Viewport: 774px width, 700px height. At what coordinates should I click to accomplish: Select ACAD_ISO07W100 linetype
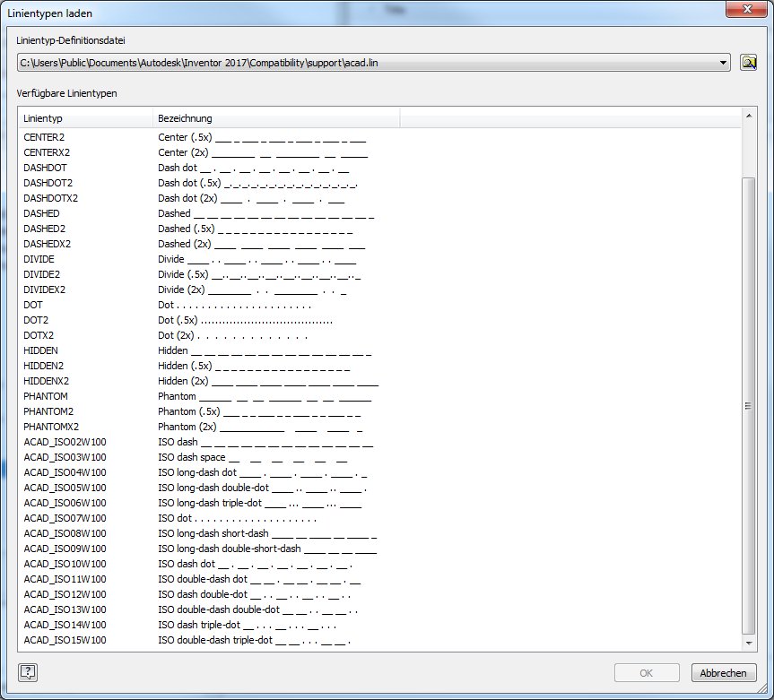point(65,518)
